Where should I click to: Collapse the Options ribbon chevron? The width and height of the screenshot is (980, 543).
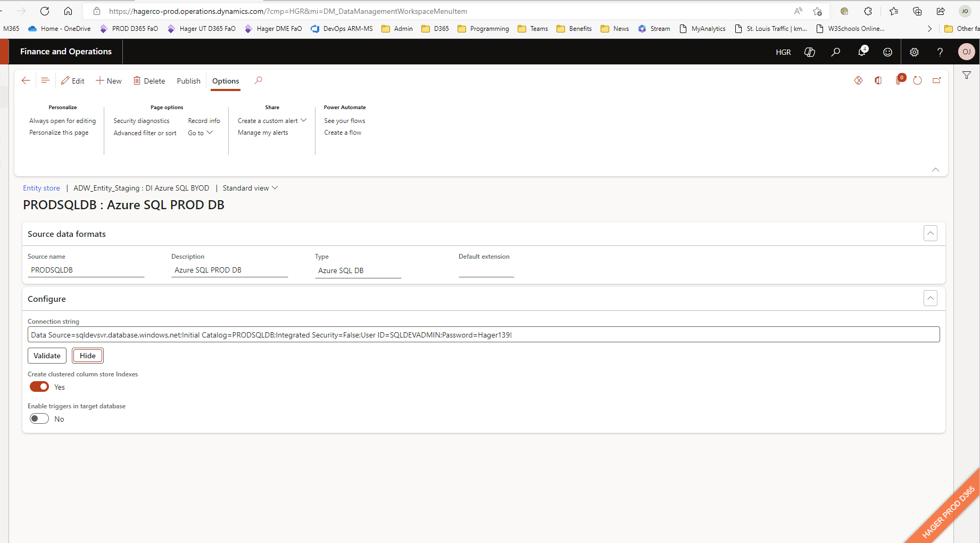coord(935,170)
